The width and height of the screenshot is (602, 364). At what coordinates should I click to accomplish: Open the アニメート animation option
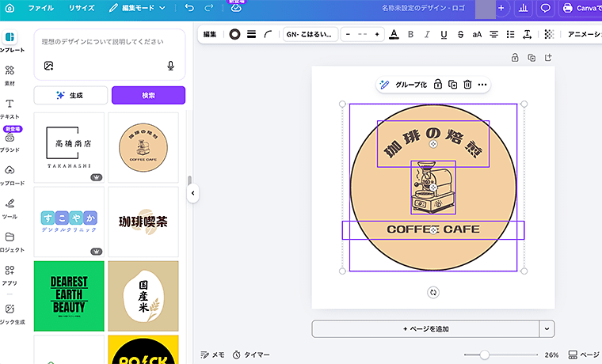tap(584, 35)
